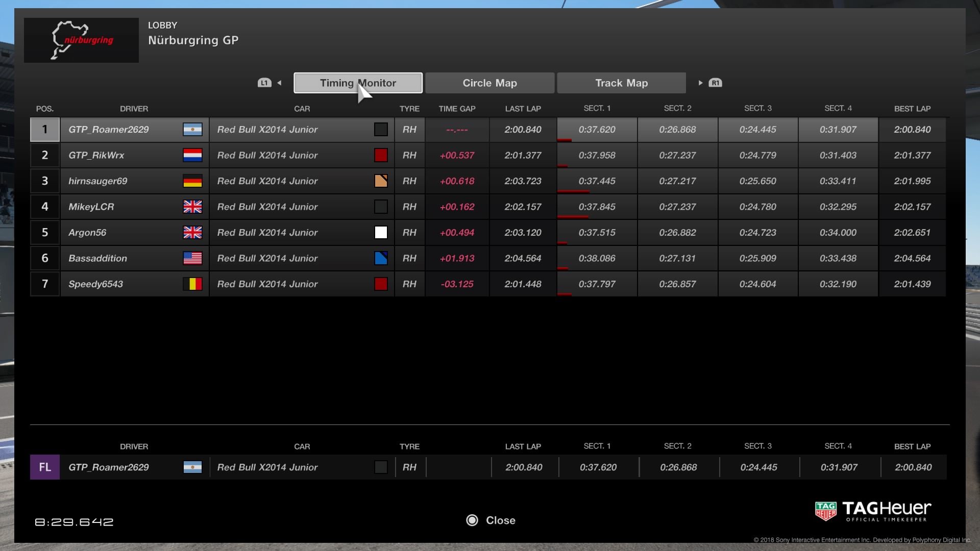Click the red car color swatch for GTP_RikWrx

point(381,155)
